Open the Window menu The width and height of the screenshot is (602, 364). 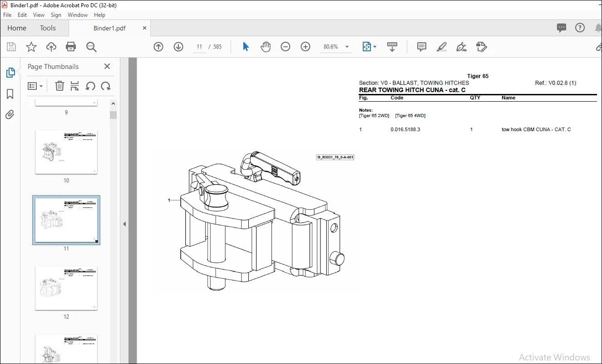(x=78, y=15)
